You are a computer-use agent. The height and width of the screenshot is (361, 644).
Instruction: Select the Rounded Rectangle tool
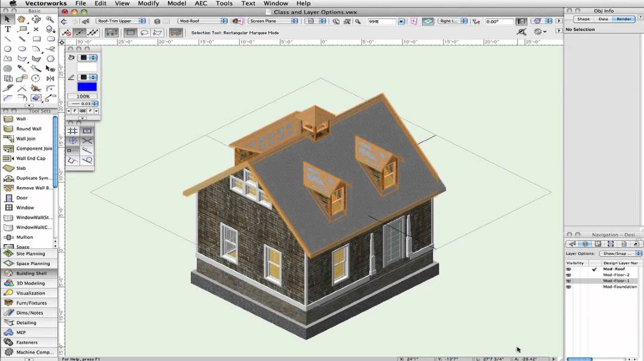coord(51,39)
